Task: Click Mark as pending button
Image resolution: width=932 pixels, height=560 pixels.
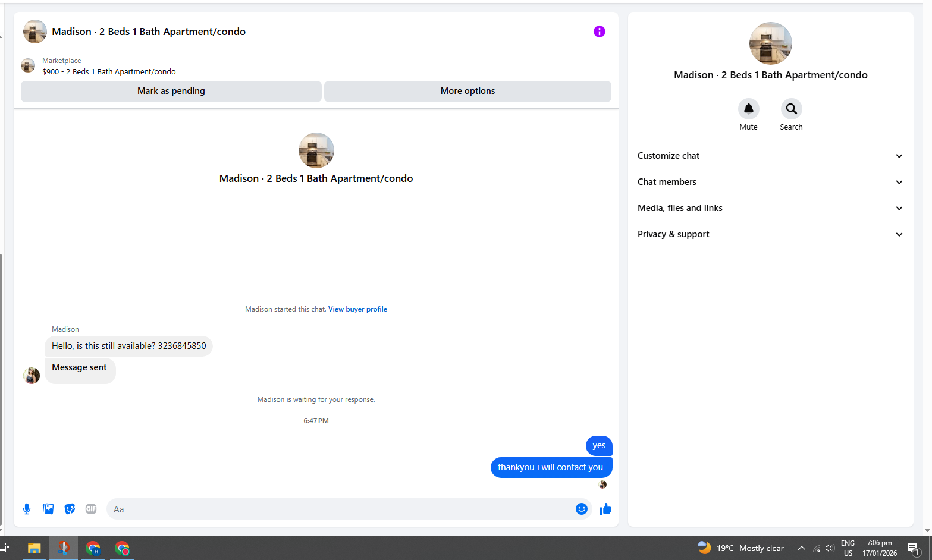Action: click(171, 91)
